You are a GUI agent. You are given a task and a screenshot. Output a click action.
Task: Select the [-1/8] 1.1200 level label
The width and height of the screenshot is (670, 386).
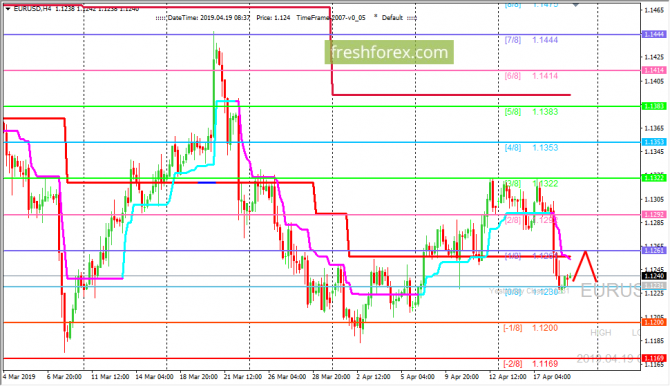(x=530, y=328)
